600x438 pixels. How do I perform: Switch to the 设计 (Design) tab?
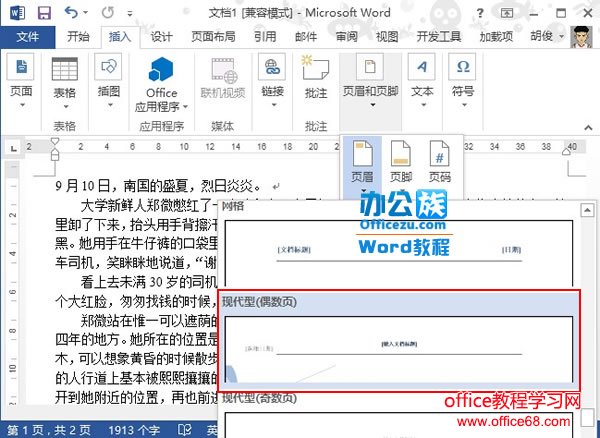pos(161,37)
